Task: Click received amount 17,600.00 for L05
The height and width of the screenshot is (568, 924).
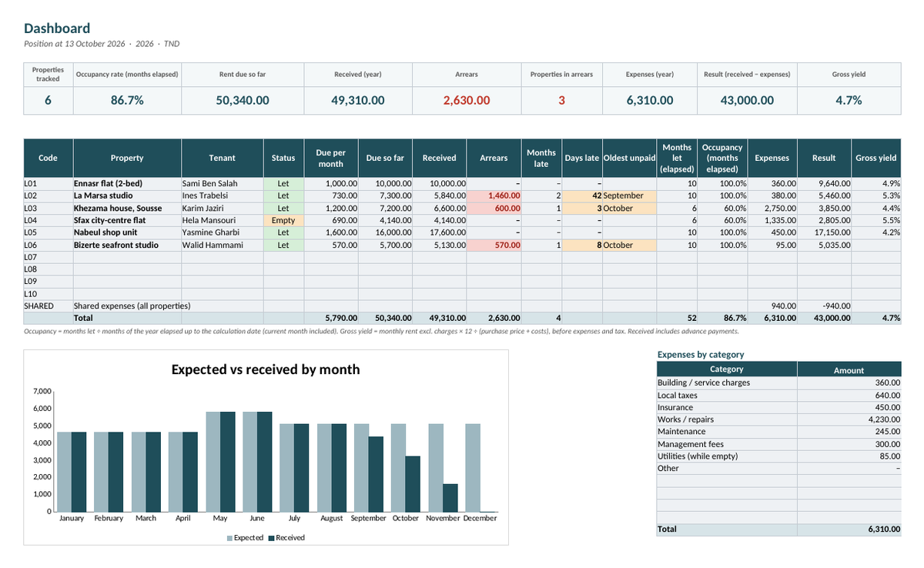Action: 440,232
